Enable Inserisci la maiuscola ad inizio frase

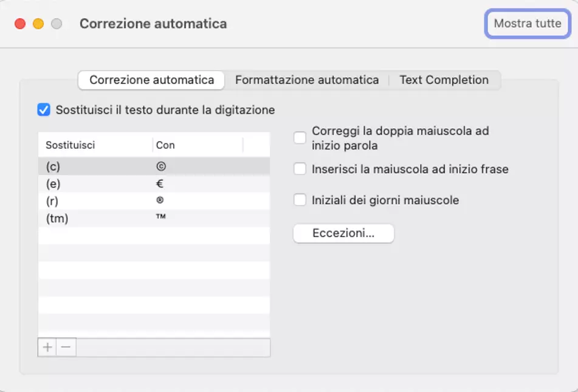[300, 170]
